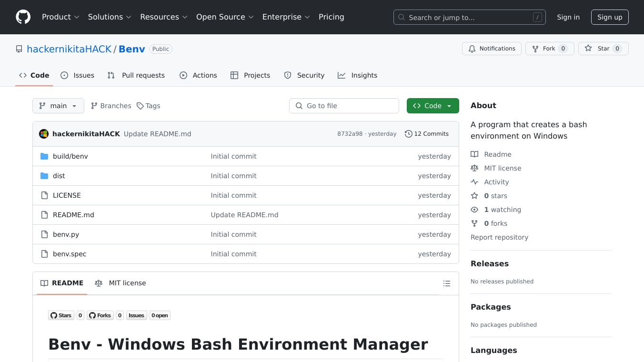Image resolution: width=644 pixels, height=362 pixels.
Task: Open the Pull requests tab
Action: coord(136,75)
